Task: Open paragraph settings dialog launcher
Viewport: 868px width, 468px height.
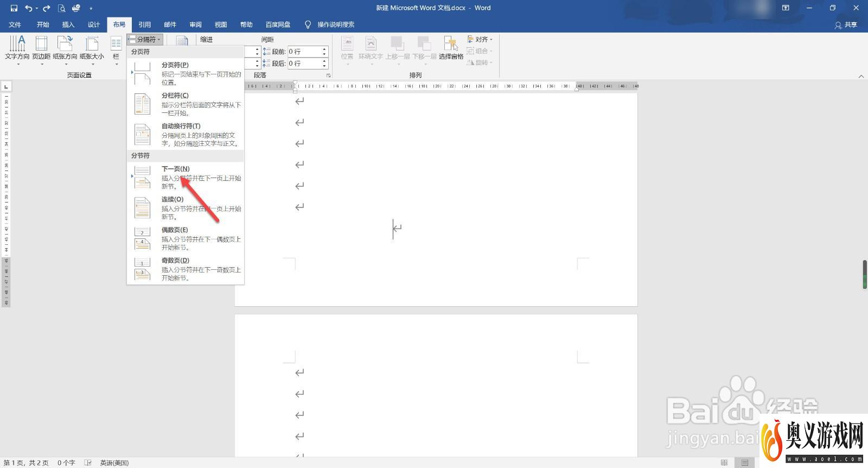Action: 328,75
